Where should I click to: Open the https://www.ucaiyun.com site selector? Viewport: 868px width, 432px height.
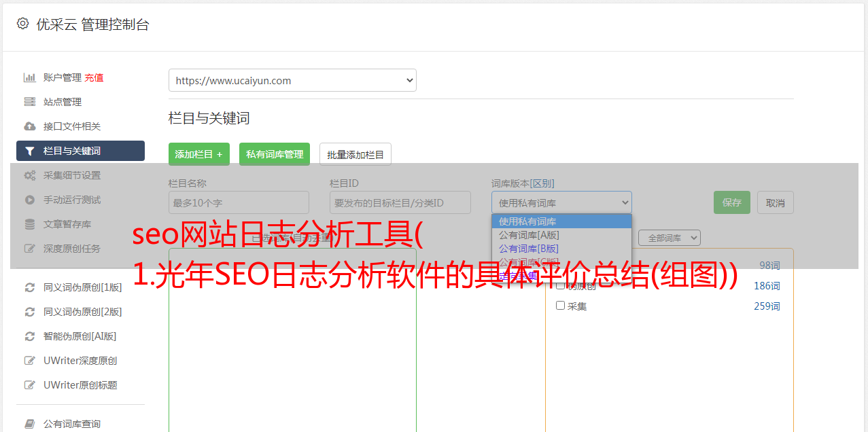pyautogui.click(x=292, y=80)
